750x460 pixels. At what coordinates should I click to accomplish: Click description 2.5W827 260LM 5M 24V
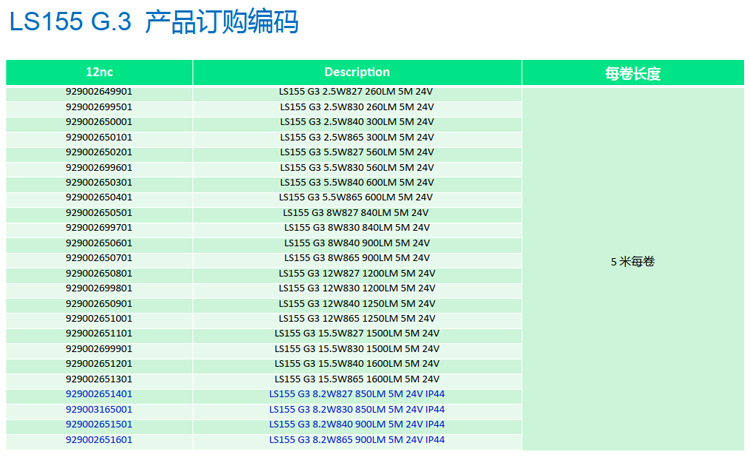pos(357,91)
